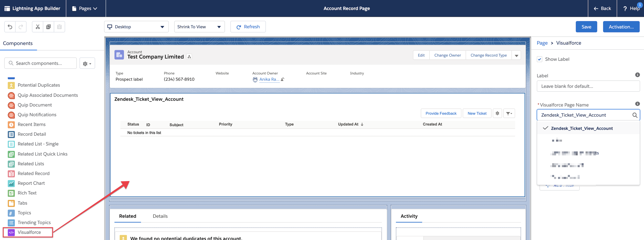This screenshot has width=644, height=240.
Task: Open the components settings gear dropdown
Action: (87, 63)
